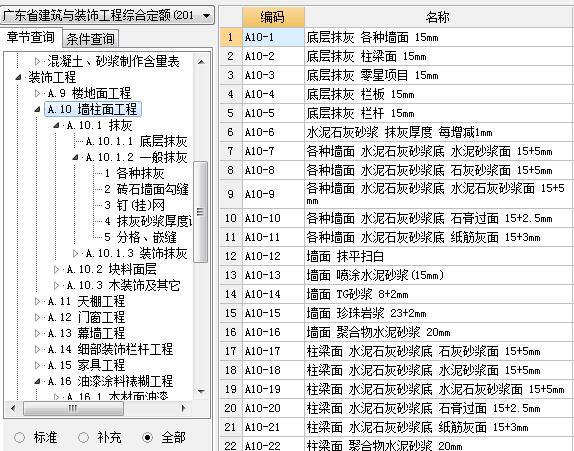Expand the A.12 门窗工程 node
The width and height of the screenshot is (574, 451).
coord(37,317)
